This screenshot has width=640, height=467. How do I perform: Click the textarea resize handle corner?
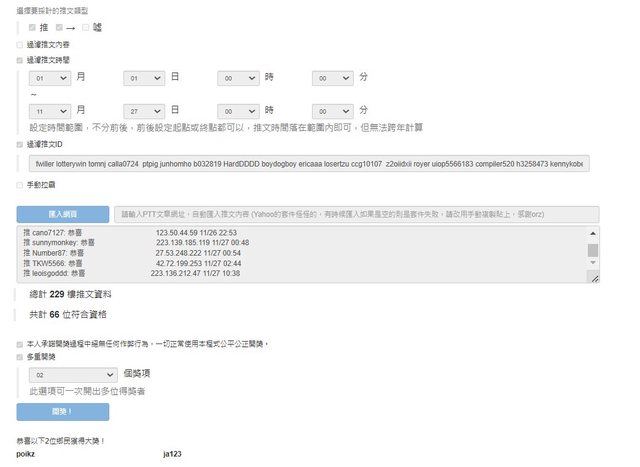click(x=595, y=279)
